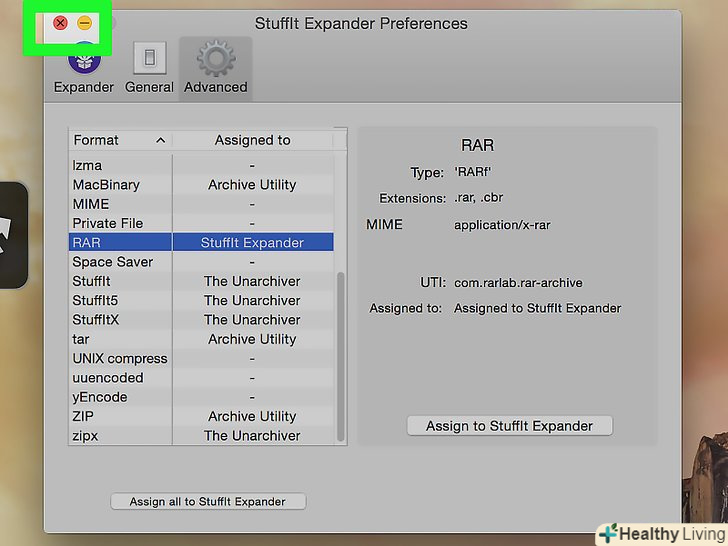Select the uuencoded format row
Image resolution: width=728 pixels, height=546 pixels.
click(x=201, y=378)
